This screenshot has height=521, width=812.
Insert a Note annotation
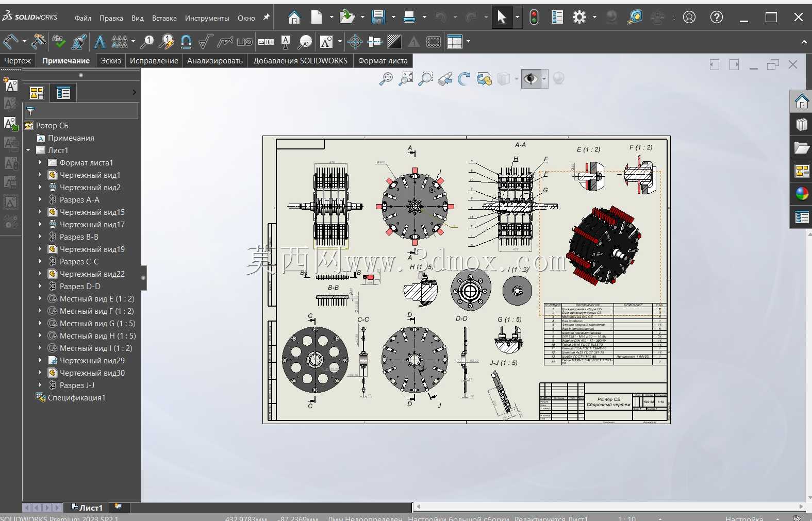(x=100, y=42)
